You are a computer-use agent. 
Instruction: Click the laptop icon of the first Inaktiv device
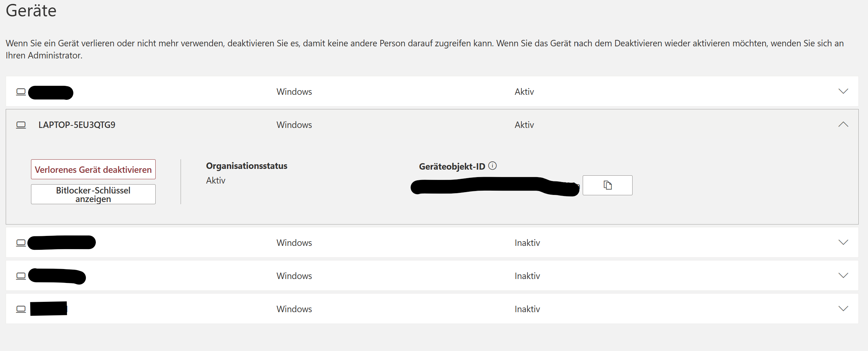[21, 243]
